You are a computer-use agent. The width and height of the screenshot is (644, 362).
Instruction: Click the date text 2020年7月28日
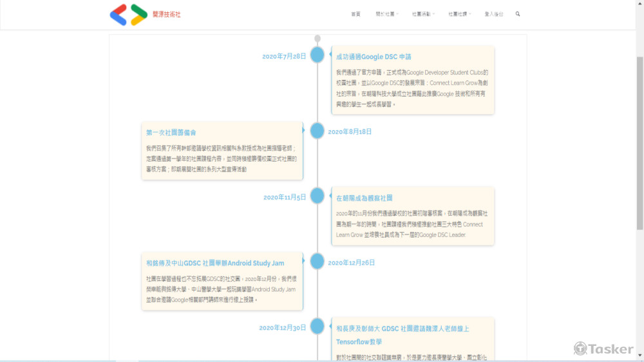point(284,56)
